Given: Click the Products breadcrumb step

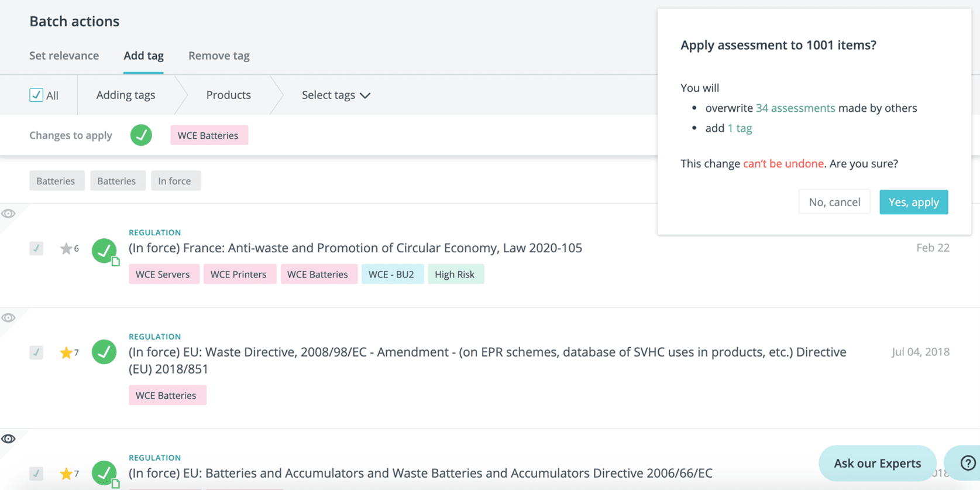Looking at the screenshot, I should point(228,95).
